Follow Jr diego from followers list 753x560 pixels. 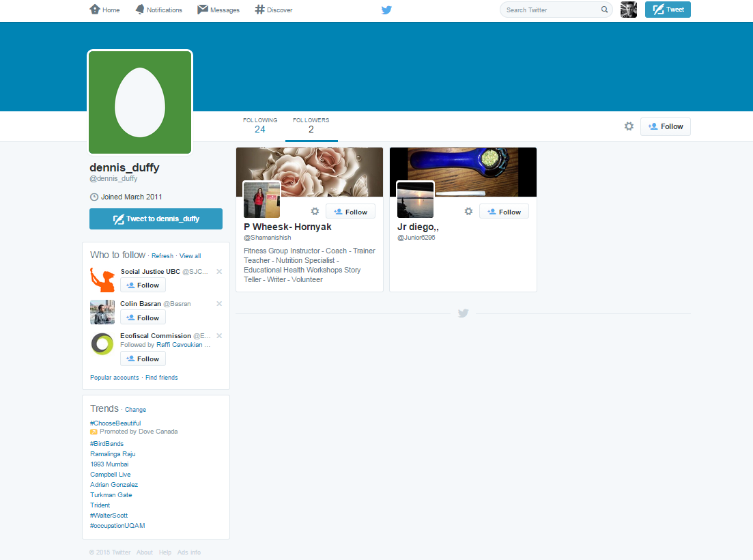point(504,212)
